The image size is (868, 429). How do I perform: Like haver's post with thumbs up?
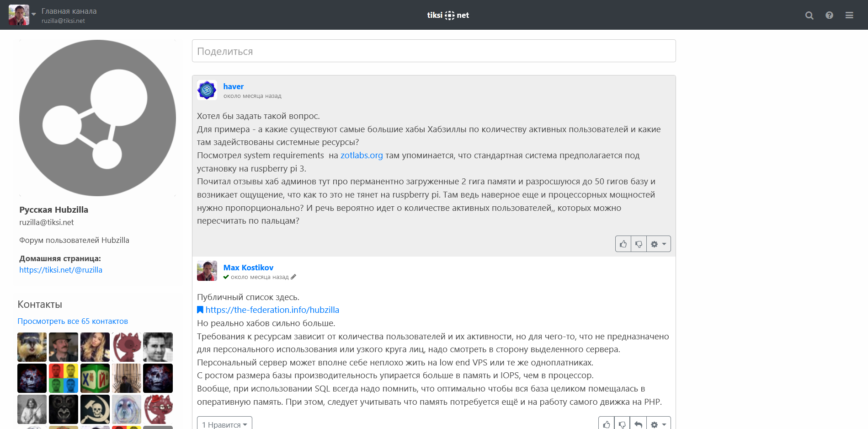coord(623,244)
